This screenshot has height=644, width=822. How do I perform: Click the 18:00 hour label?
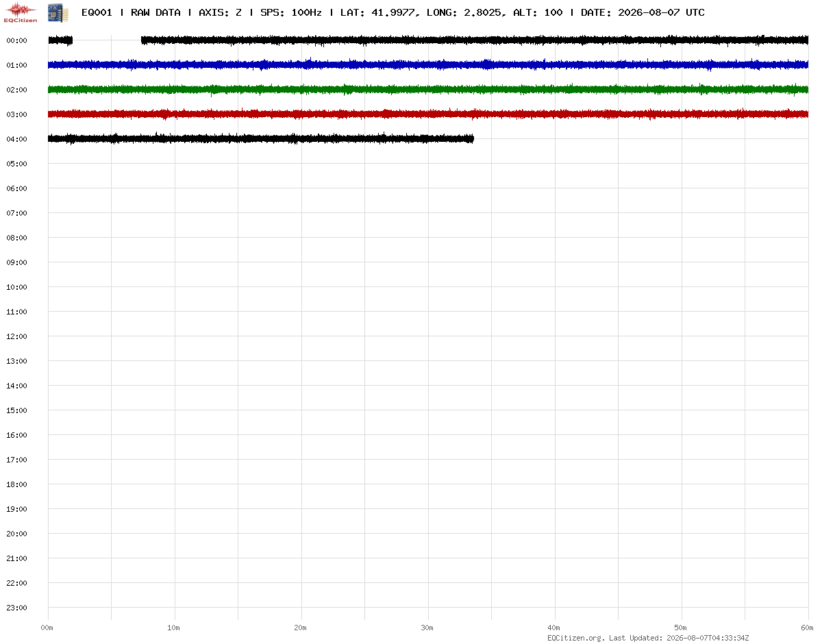pos(16,484)
